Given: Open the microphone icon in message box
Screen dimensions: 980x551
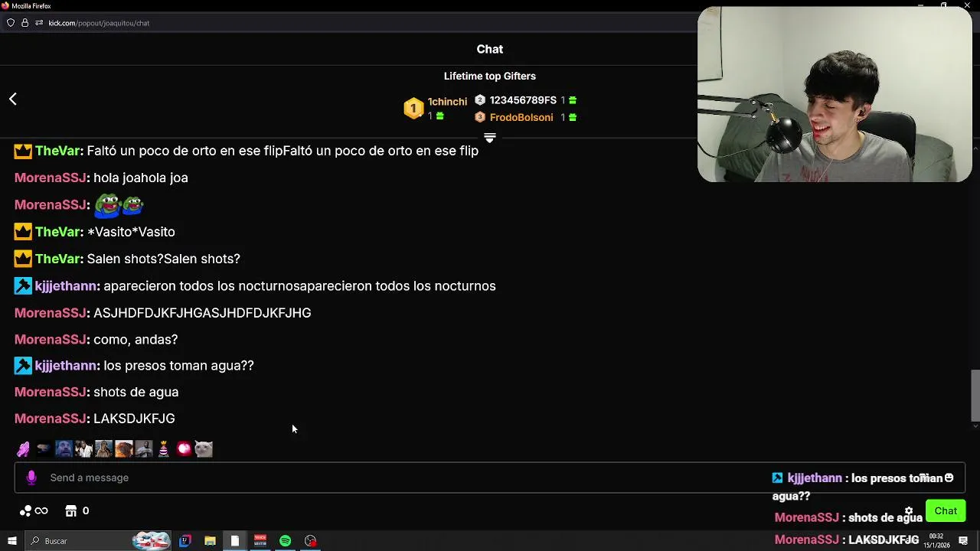Looking at the screenshot, I should click(x=31, y=478).
